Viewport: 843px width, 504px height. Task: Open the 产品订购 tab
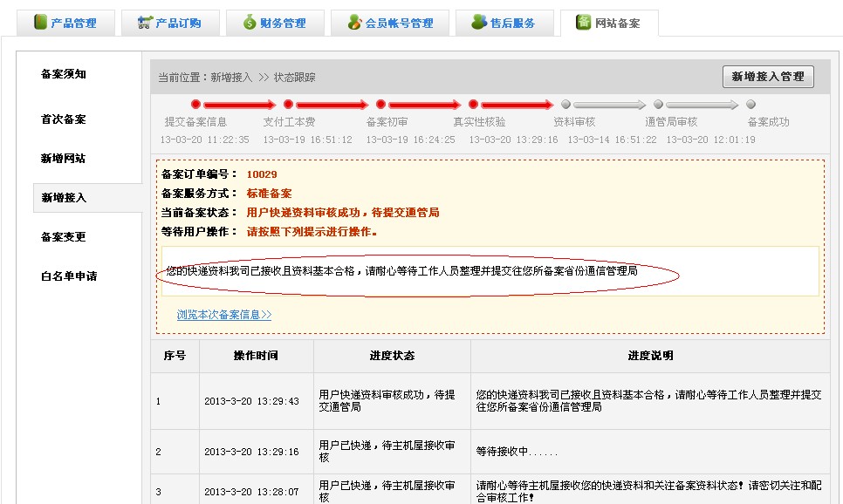[170, 23]
